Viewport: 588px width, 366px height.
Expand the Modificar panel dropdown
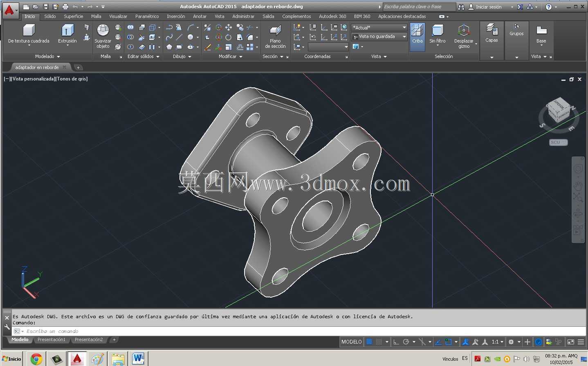click(230, 56)
